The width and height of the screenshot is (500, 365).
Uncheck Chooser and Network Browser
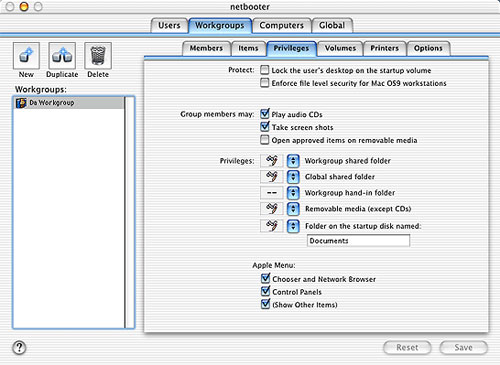coord(265,278)
